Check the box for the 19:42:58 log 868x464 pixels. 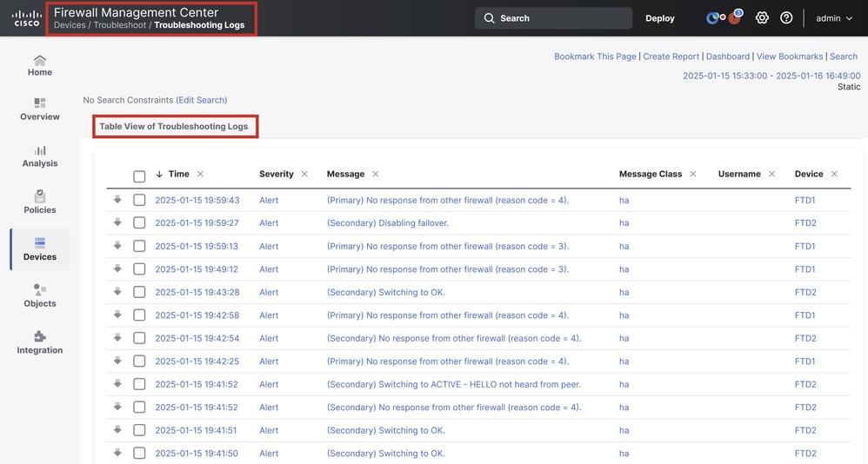pos(139,315)
